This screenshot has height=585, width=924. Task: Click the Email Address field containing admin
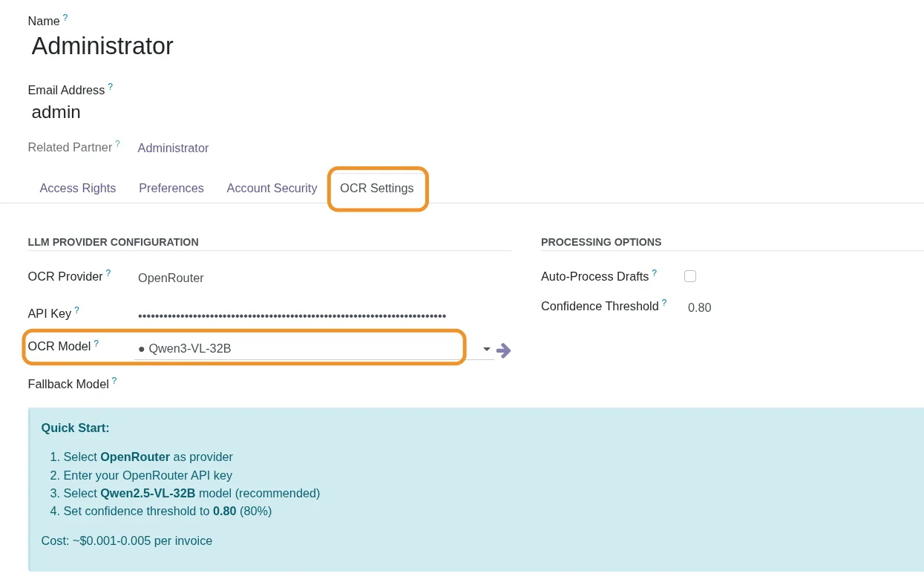(56, 113)
